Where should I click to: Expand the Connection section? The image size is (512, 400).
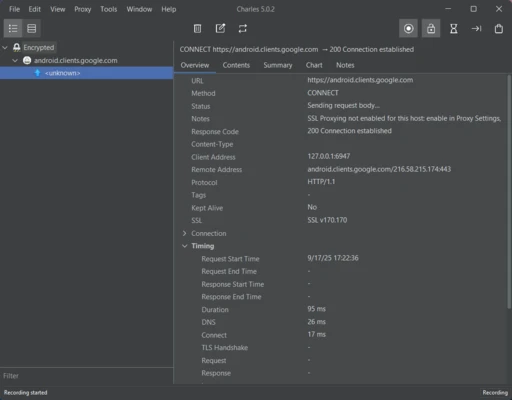tap(185, 233)
